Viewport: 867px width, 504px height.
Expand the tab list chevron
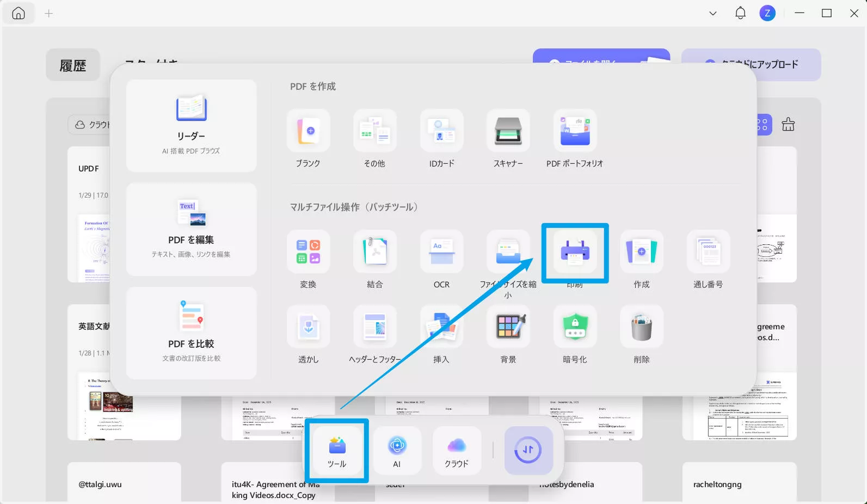(713, 13)
